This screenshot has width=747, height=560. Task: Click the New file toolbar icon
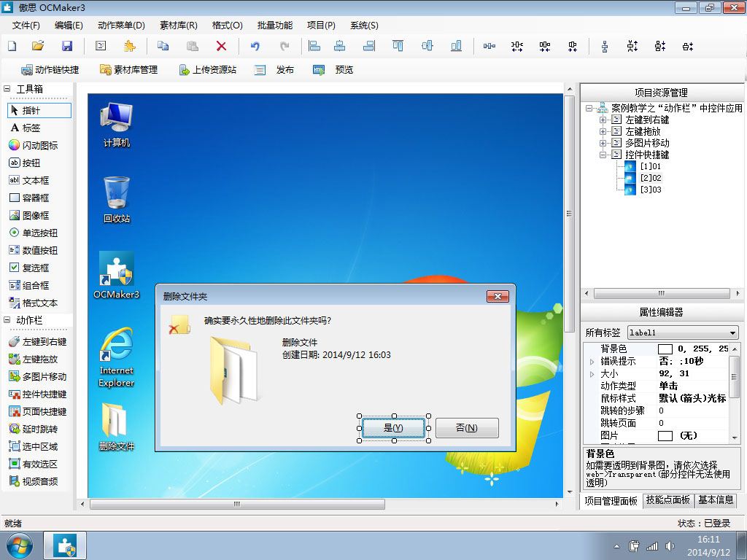click(x=12, y=46)
